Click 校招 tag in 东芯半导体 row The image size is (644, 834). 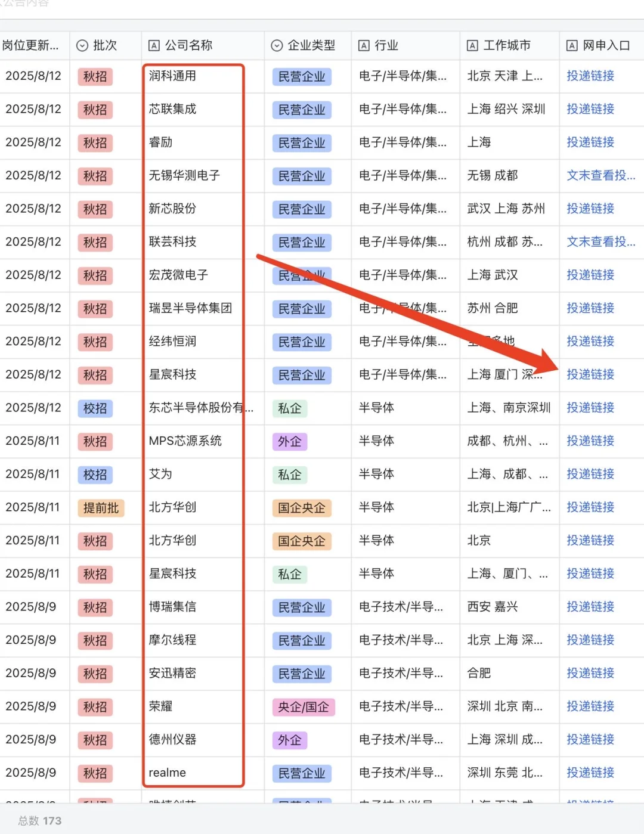coord(95,408)
